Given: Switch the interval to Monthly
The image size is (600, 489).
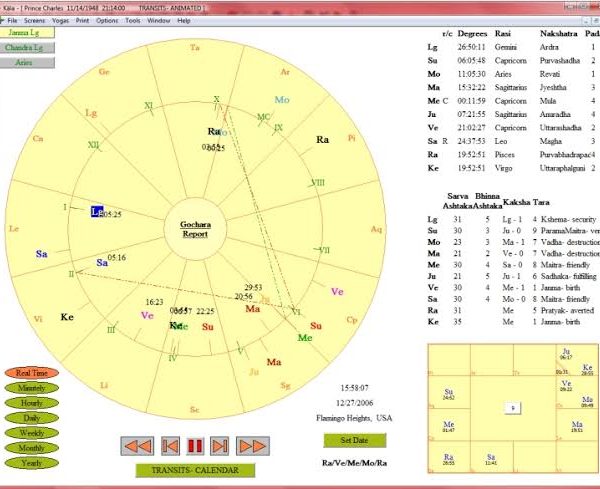Looking at the screenshot, I should pos(32,448).
